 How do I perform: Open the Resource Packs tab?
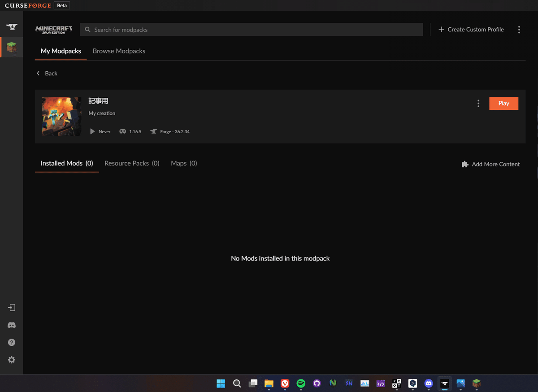[132, 163]
